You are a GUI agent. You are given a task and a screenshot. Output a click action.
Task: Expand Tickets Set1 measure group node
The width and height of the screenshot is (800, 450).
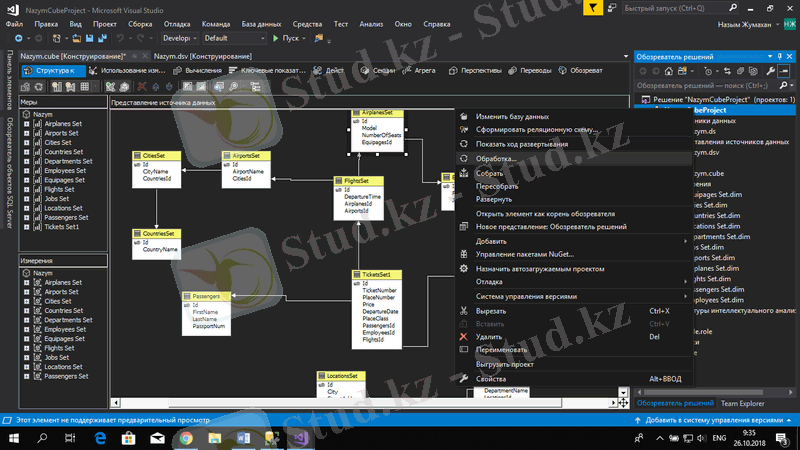(x=27, y=227)
